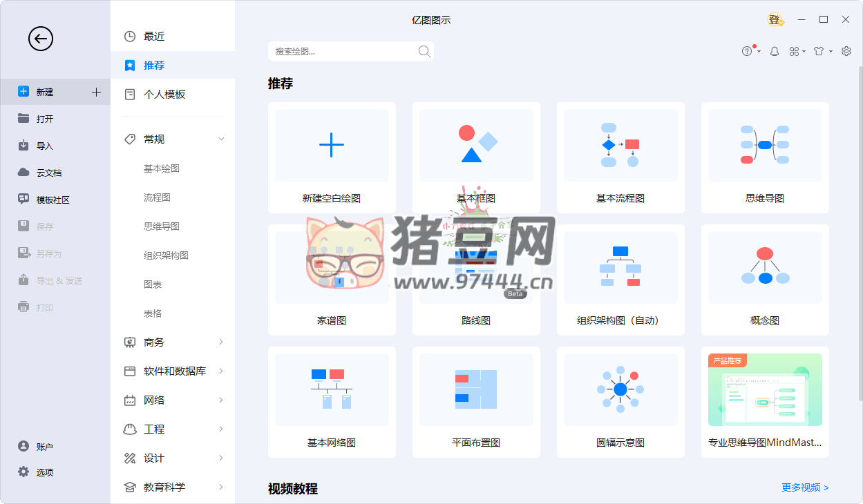
Task: Open the cloud documents icon
Action: coord(23,173)
